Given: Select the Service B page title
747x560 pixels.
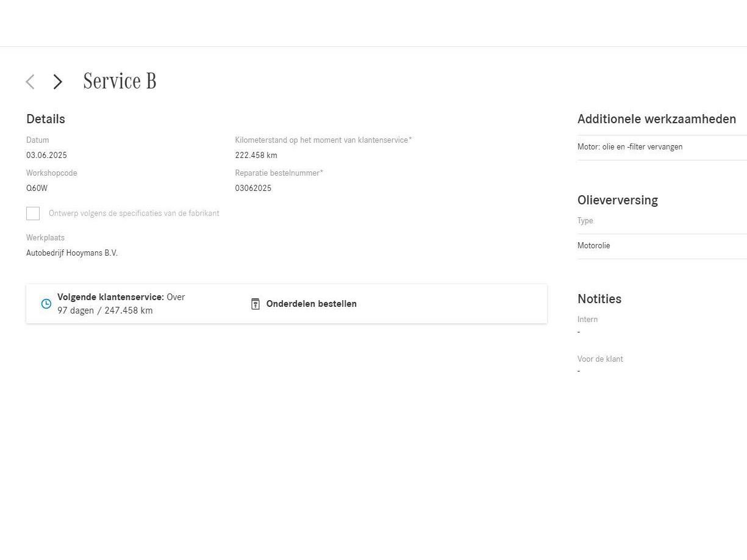Looking at the screenshot, I should pos(120,81).
